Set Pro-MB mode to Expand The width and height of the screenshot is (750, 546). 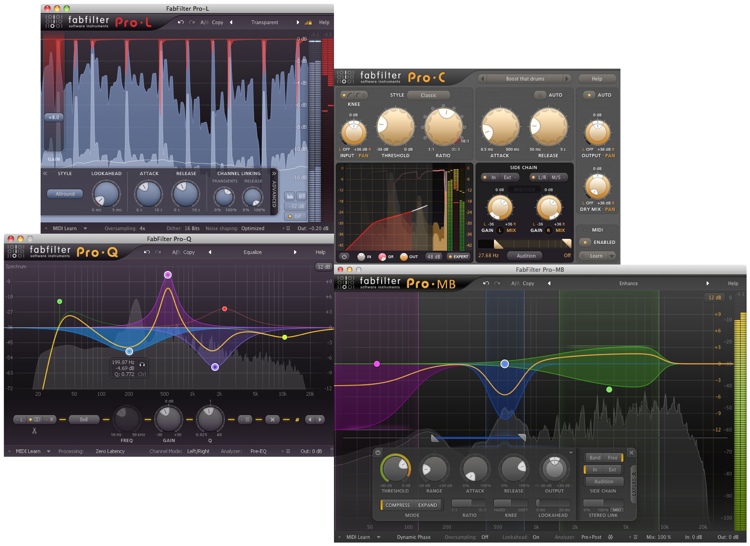pos(427,505)
